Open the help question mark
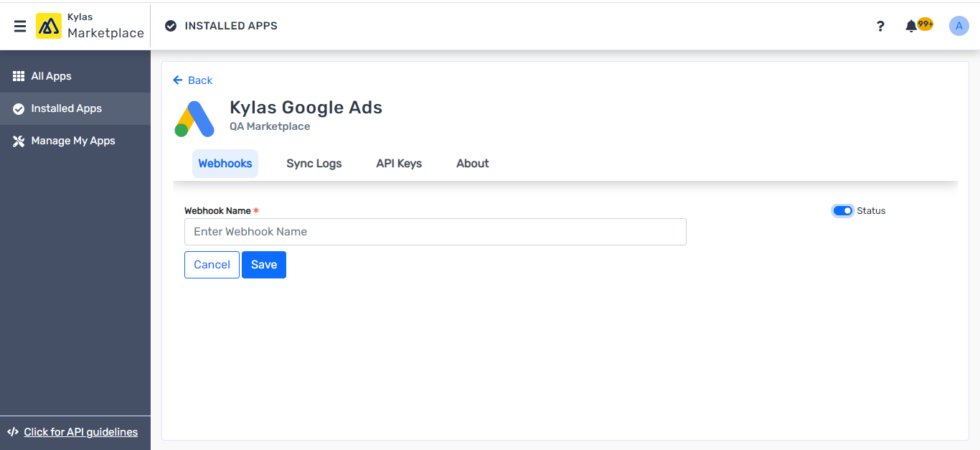 (x=880, y=26)
